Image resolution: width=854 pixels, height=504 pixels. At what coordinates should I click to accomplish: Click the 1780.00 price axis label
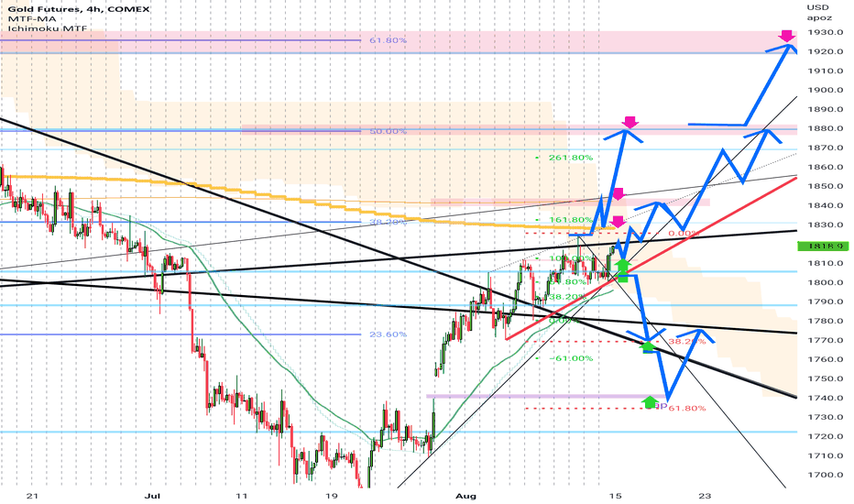pyautogui.click(x=825, y=321)
